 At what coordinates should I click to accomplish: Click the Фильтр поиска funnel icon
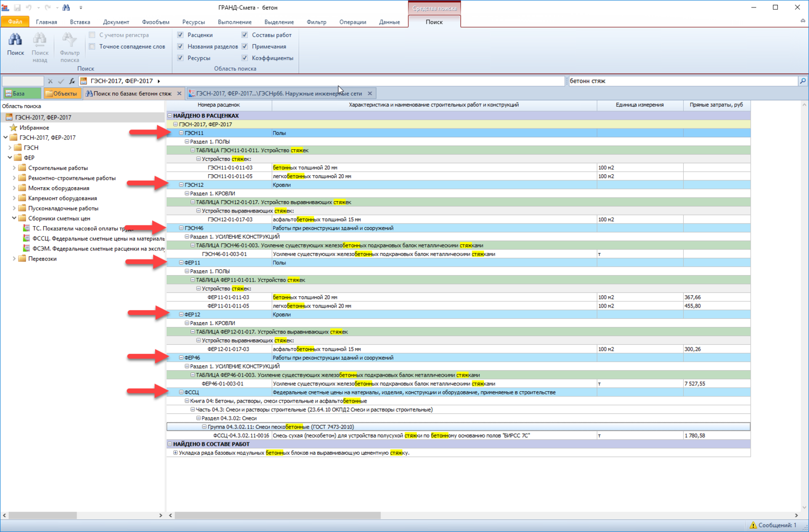tap(69, 40)
